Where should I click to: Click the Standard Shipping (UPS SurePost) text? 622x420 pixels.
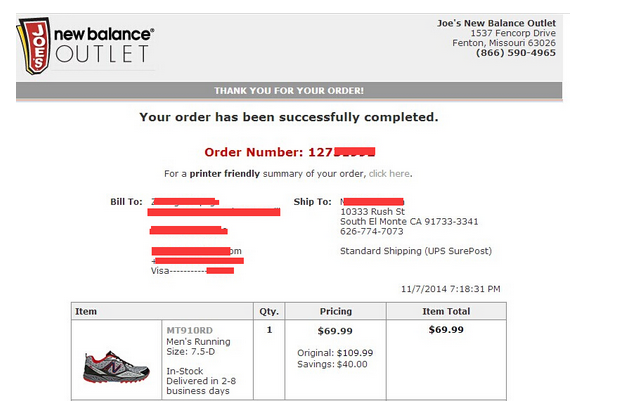(x=416, y=251)
